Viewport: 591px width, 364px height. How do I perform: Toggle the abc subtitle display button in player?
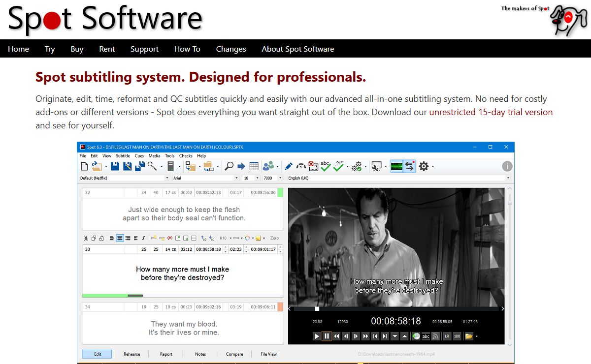(426, 336)
